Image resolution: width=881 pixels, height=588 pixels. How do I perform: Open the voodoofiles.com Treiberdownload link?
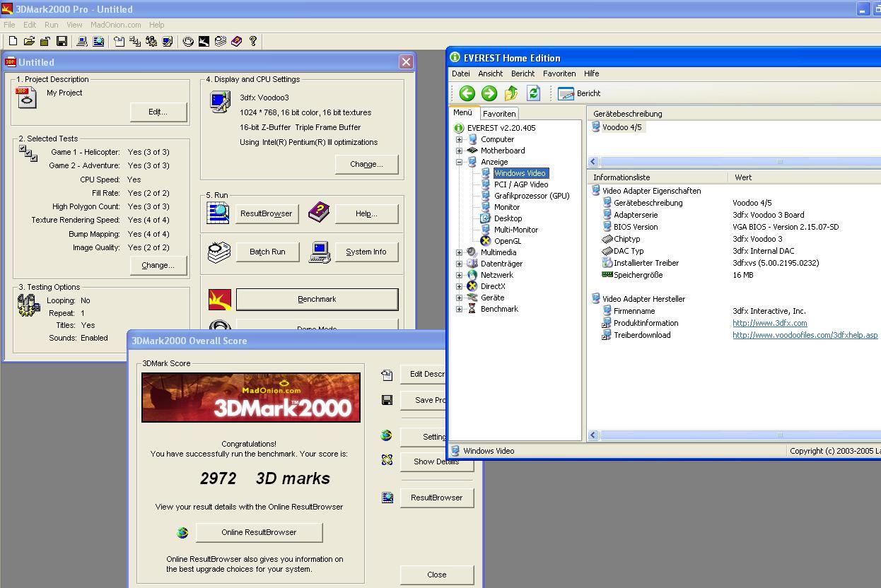coord(805,335)
